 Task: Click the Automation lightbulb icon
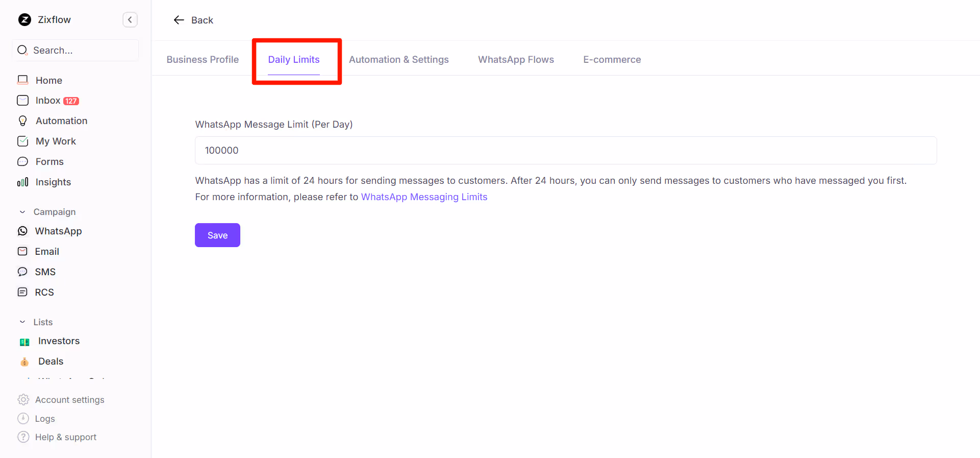pyautogui.click(x=23, y=121)
